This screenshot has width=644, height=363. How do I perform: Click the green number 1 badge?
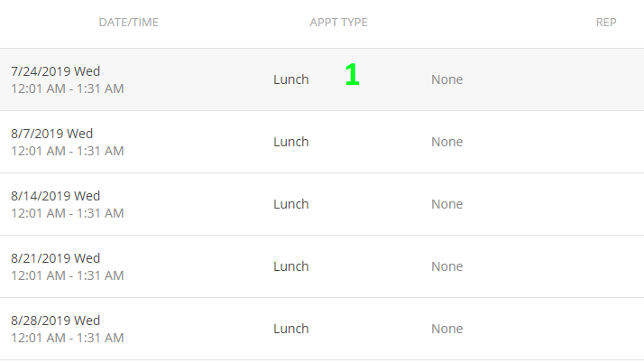pos(352,76)
